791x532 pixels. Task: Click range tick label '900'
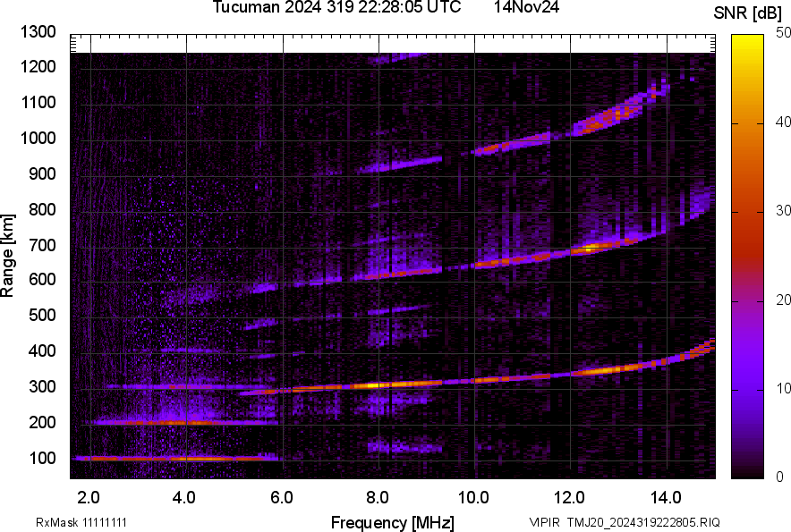(x=42, y=173)
